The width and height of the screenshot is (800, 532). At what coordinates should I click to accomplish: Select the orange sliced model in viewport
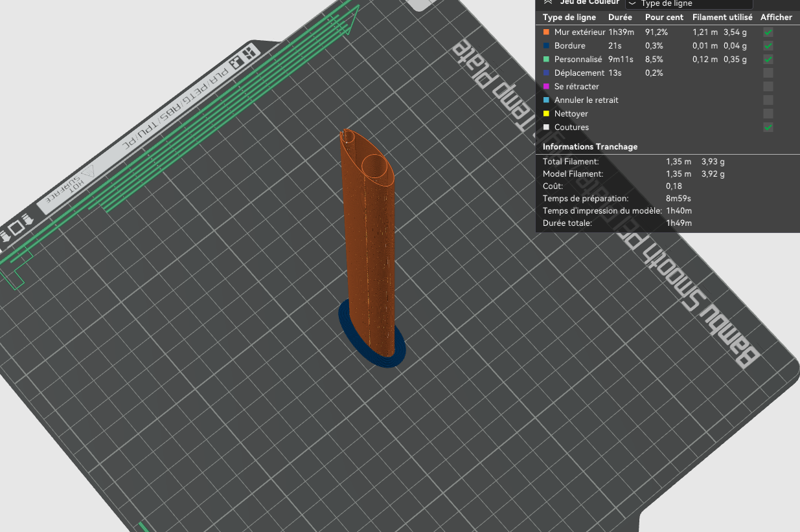tap(369, 246)
